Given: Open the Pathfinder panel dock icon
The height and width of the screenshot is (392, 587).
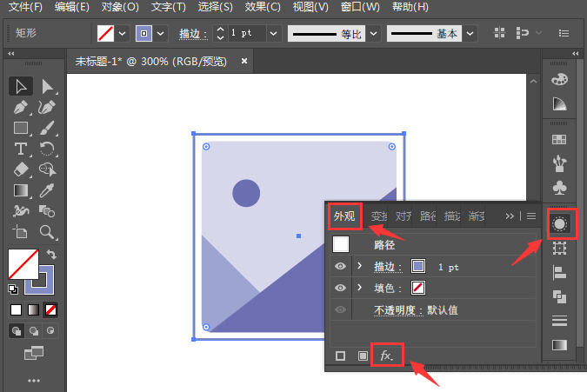Looking at the screenshot, I should coord(559,297).
